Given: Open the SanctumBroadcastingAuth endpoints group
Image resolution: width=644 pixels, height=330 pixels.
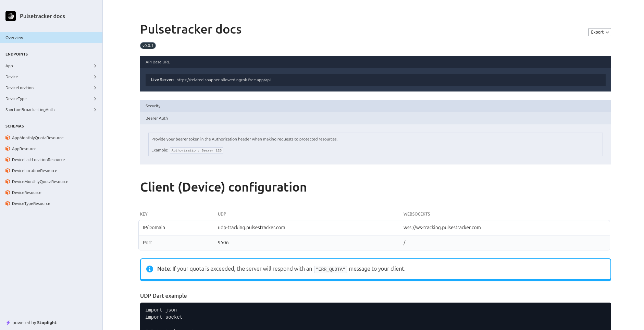Looking at the screenshot, I should [51, 110].
